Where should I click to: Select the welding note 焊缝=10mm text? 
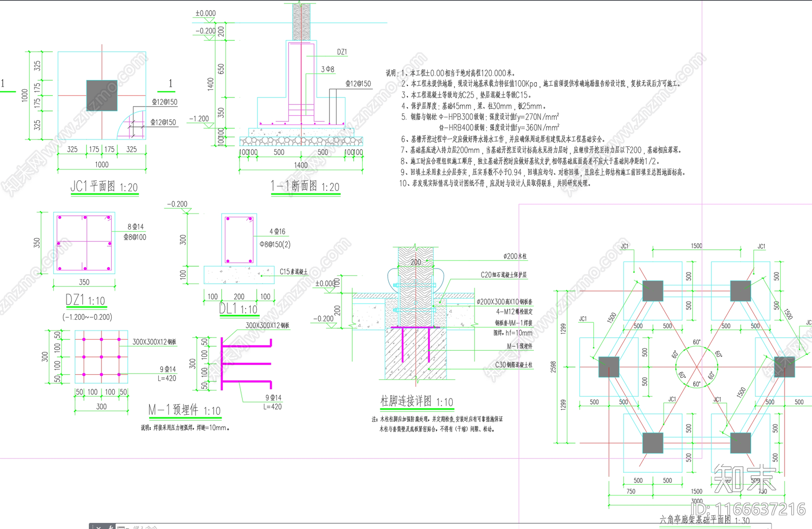[x=186, y=427]
